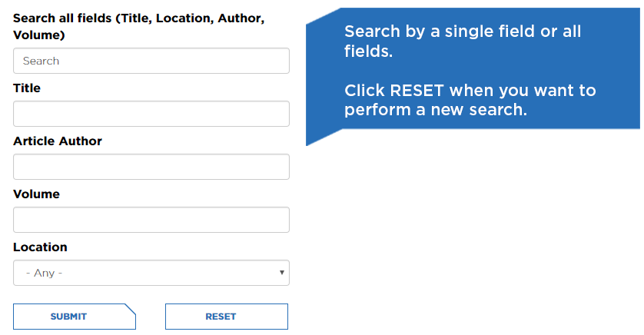
Task: Click the Volume field label
Action: [x=36, y=194]
